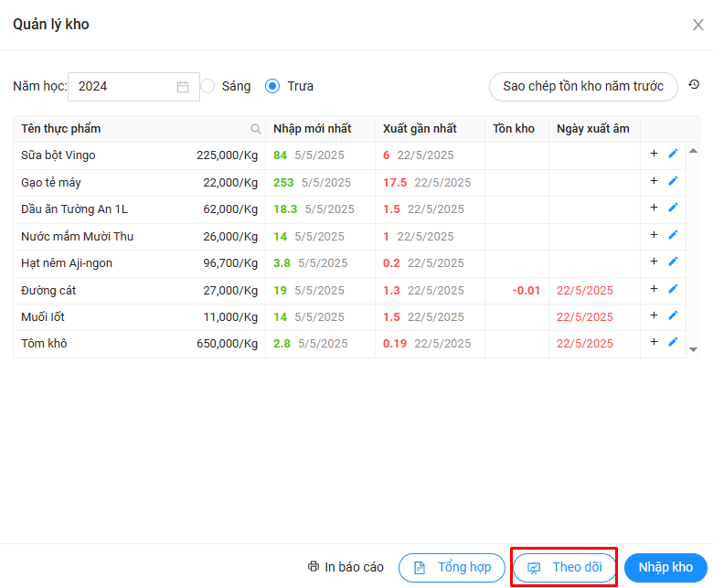Open the history icon beside the copy button
713x588 pixels.
(x=694, y=85)
